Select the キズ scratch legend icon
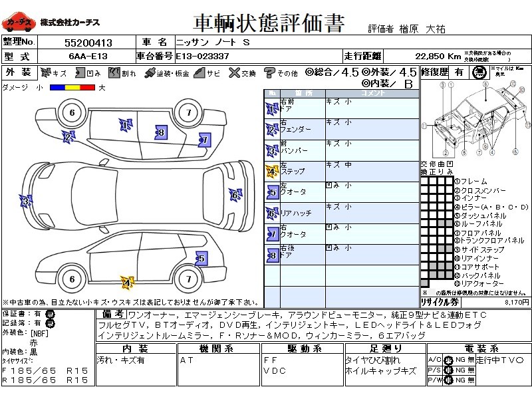 (x=46, y=72)
